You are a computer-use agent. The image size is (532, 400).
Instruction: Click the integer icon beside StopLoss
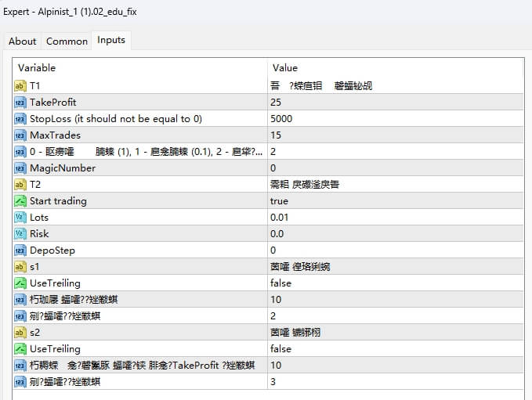coord(20,119)
